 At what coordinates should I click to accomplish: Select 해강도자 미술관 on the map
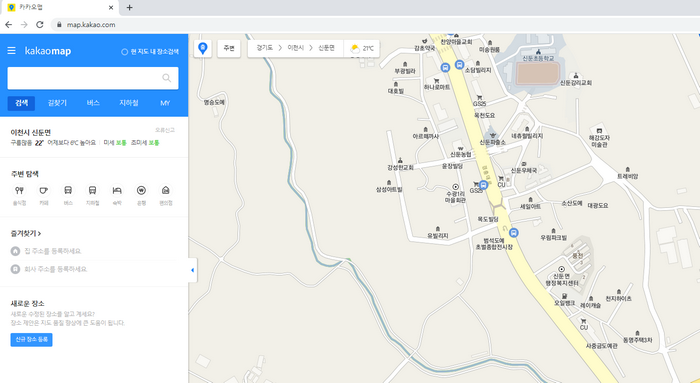[600, 138]
